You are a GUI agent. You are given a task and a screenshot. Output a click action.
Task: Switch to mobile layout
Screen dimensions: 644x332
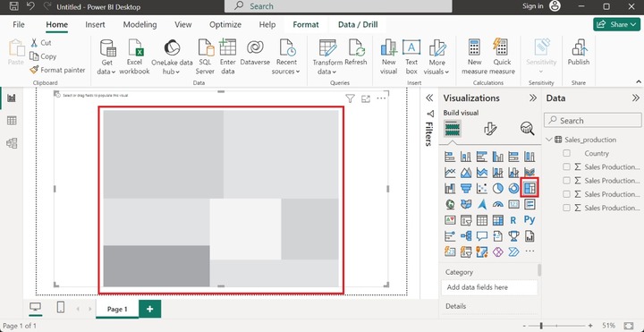click(x=61, y=307)
